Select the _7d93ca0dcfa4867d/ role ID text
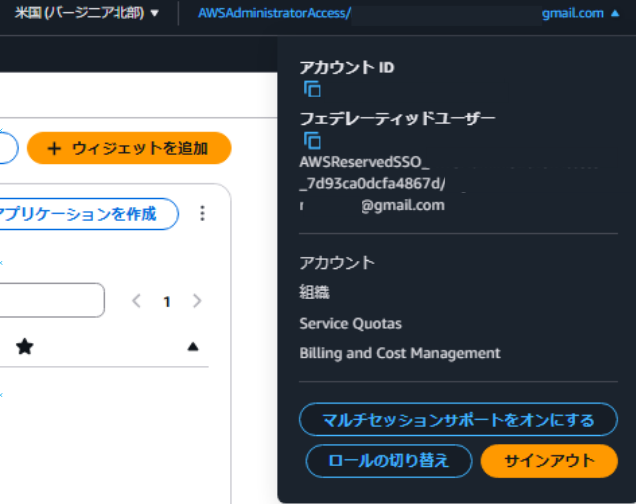The width and height of the screenshot is (636, 504). click(x=372, y=184)
